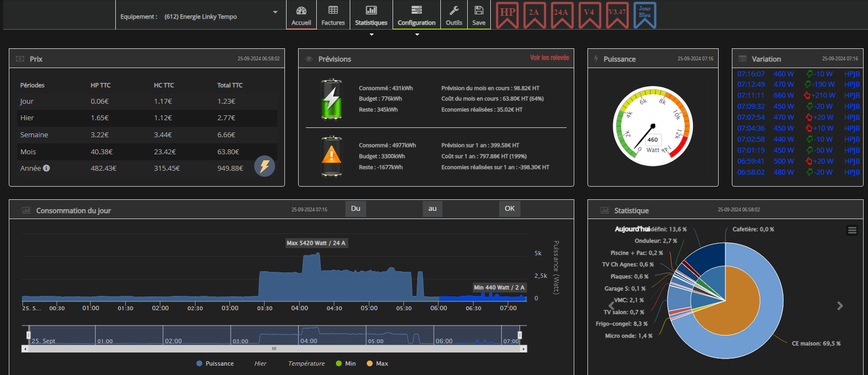Screen dimensions: 868x375
Task: Click the Outils wrench icon
Action: (453, 10)
